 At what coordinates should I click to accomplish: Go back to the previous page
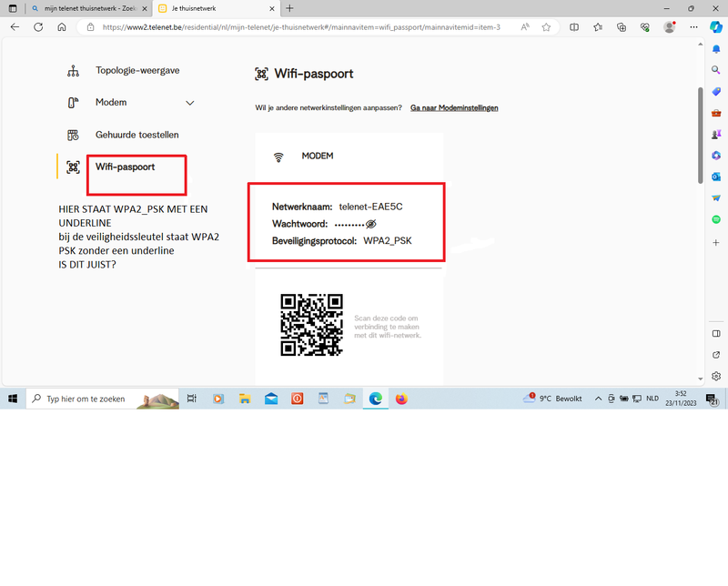15,27
